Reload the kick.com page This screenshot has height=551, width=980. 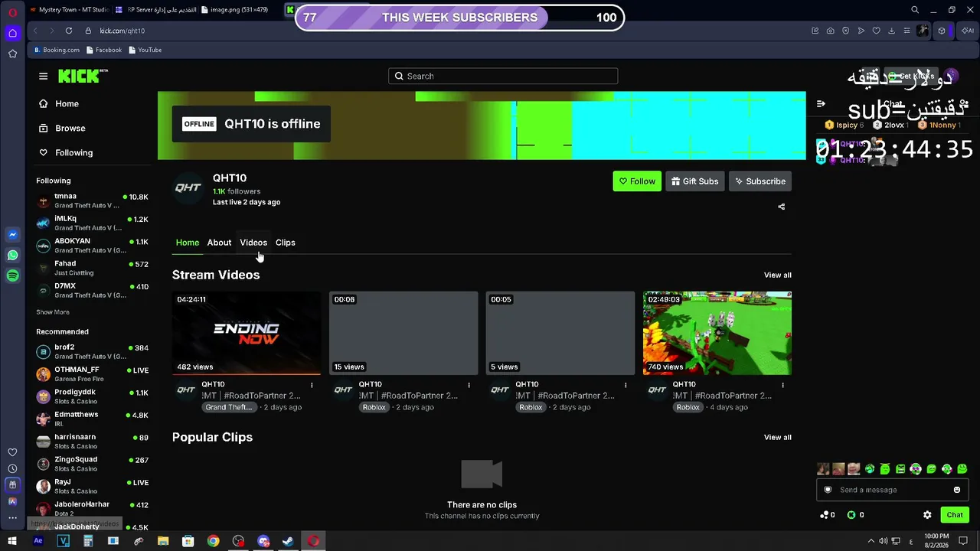69,31
